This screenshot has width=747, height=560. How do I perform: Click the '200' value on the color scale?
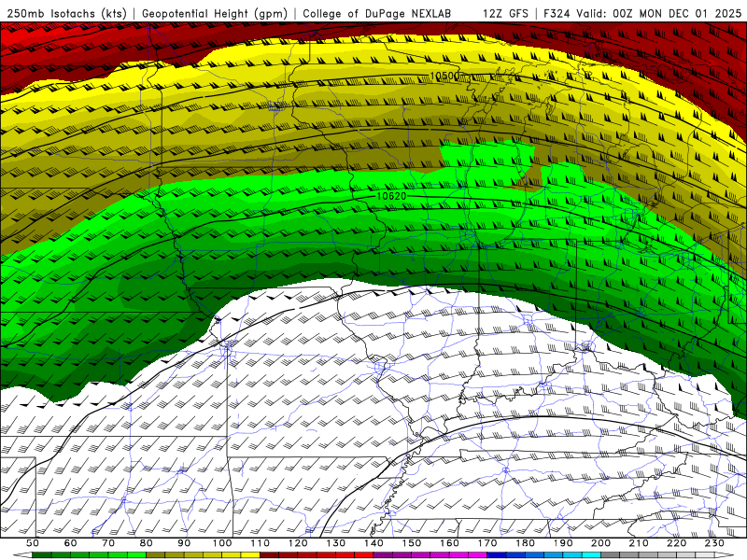point(601,543)
